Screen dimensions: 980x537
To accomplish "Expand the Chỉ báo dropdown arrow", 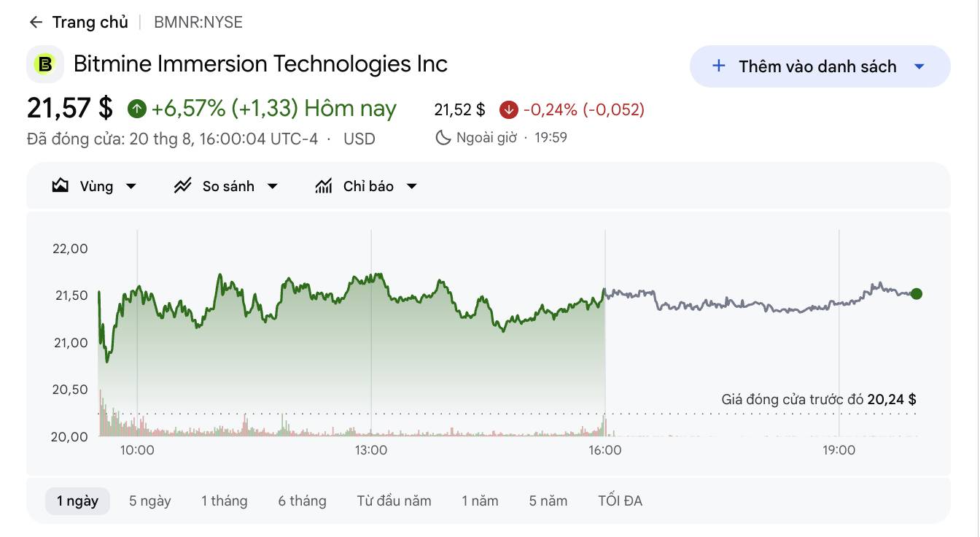I will pyautogui.click(x=412, y=186).
